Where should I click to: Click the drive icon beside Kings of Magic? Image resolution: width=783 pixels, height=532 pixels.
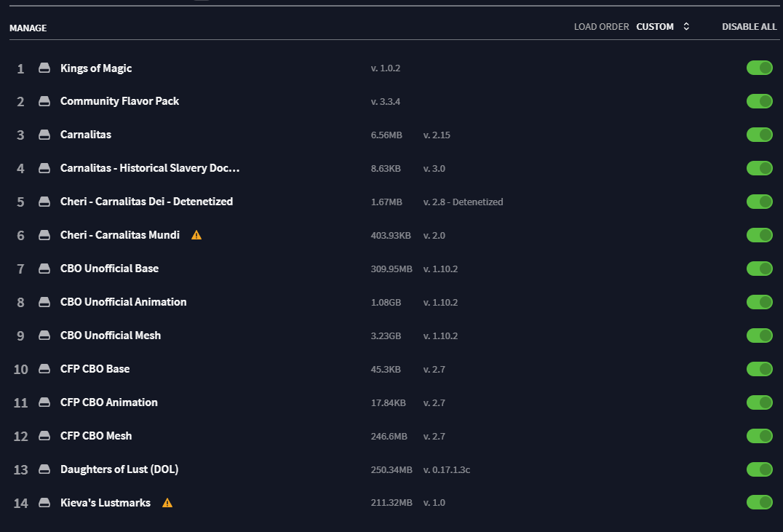(x=44, y=68)
